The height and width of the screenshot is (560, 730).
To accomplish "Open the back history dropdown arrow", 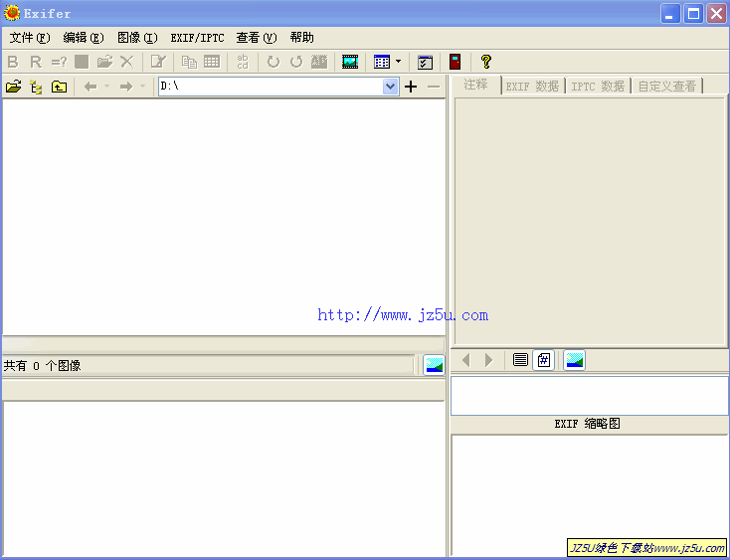I will (106, 87).
